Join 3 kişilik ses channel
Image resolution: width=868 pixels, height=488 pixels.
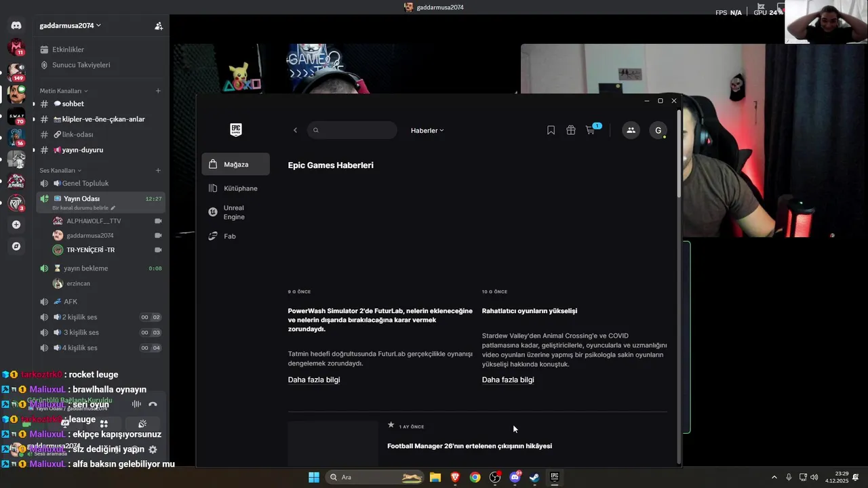pyautogui.click(x=102, y=333)
